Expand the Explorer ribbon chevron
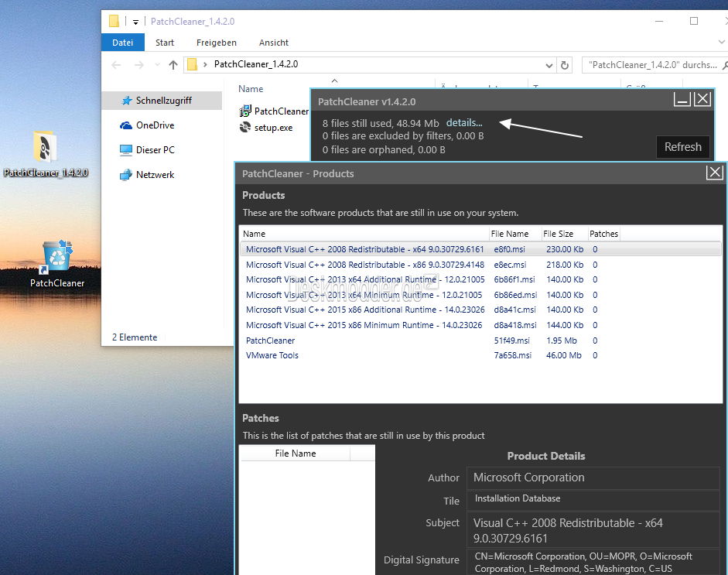The height and width of the screenshot is (575, 728). click(x=722, y=43)
